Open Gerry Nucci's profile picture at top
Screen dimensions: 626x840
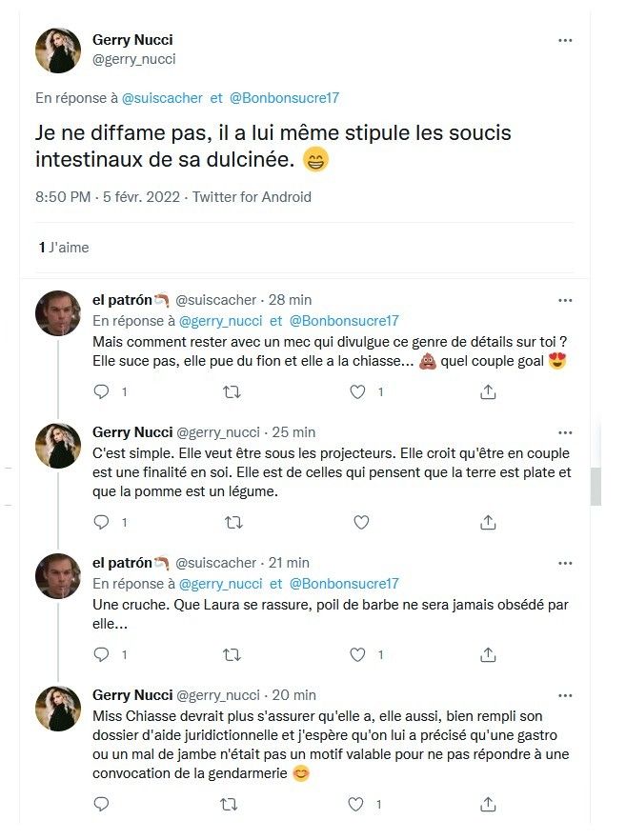pos(58,50)
